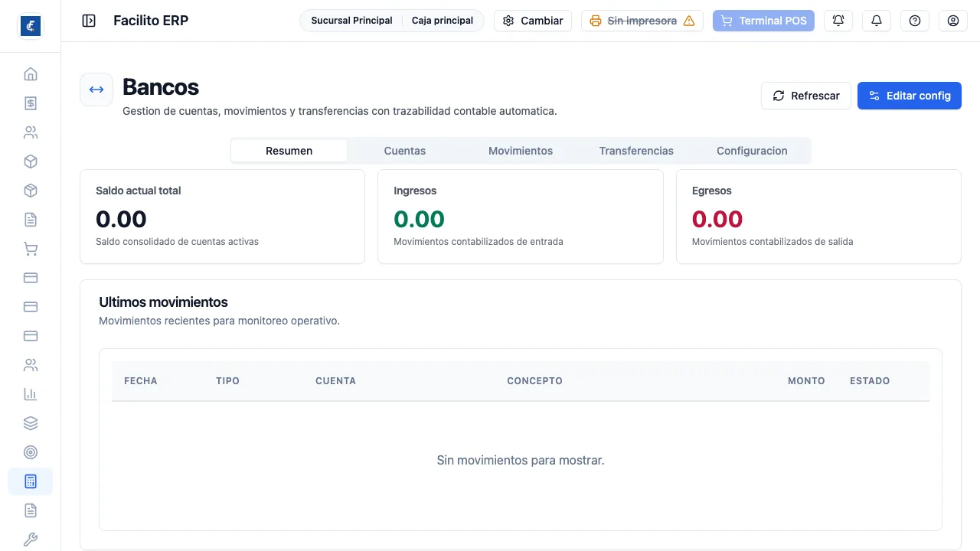Viewport: 980px width, 551px height.
Task: Click the Caja principal label
Action: [x=443, y=21]
